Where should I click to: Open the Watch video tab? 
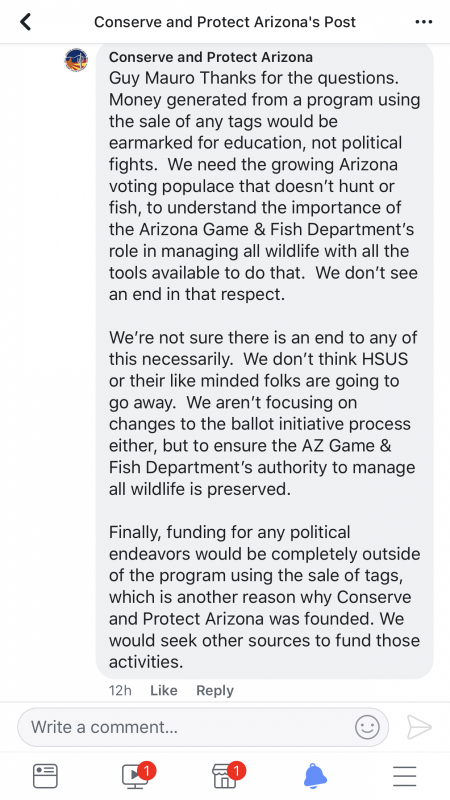pos(135,776)
